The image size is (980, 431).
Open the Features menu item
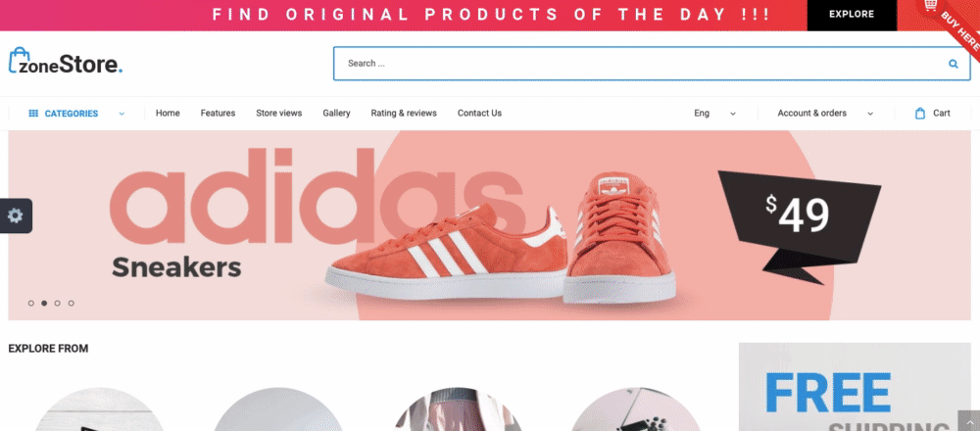tap(218, 113)
